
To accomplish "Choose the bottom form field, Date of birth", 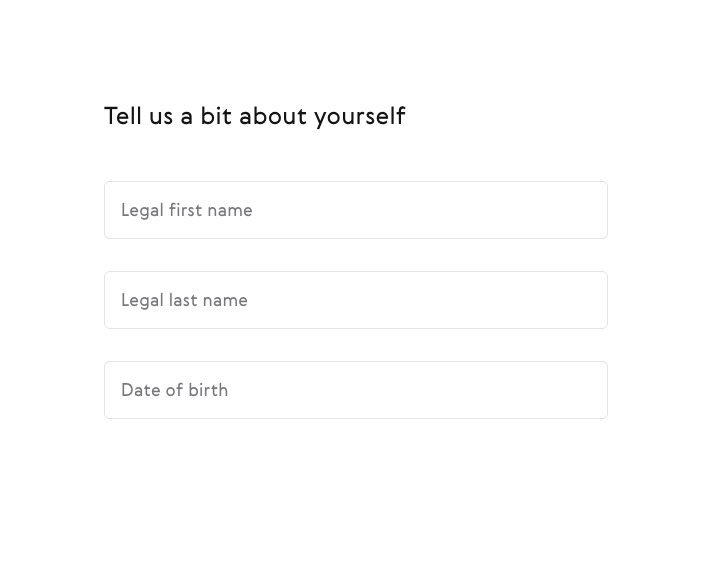I will pyautogui.click(x=356, y=390).
